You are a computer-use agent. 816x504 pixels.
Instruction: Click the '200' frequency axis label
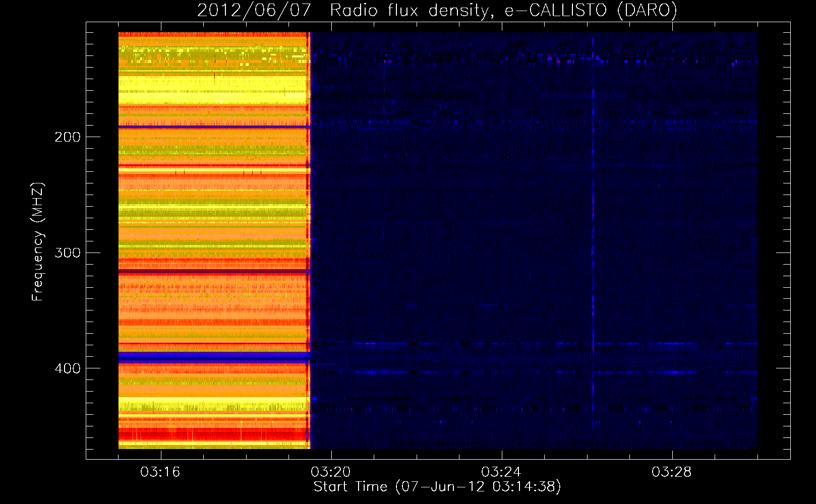pyautogui.click(x=67, y=137)
